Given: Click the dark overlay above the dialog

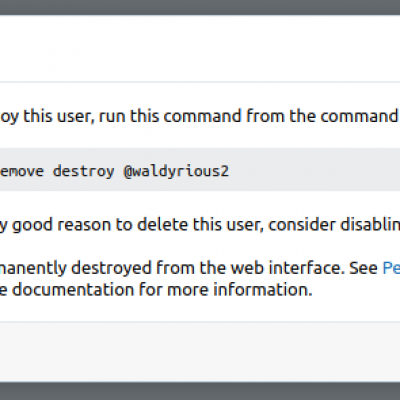Looking at the screenshot, I should 200,7.
